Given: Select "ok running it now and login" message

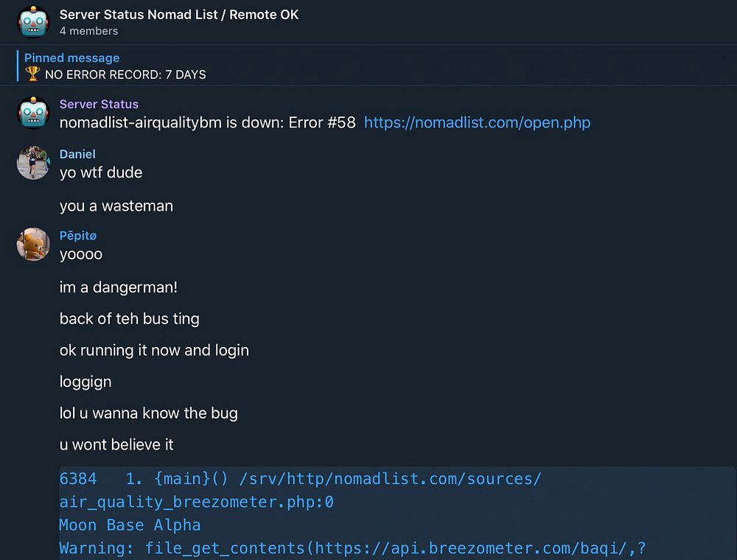Looking at the screenshot, I should 154,350.
